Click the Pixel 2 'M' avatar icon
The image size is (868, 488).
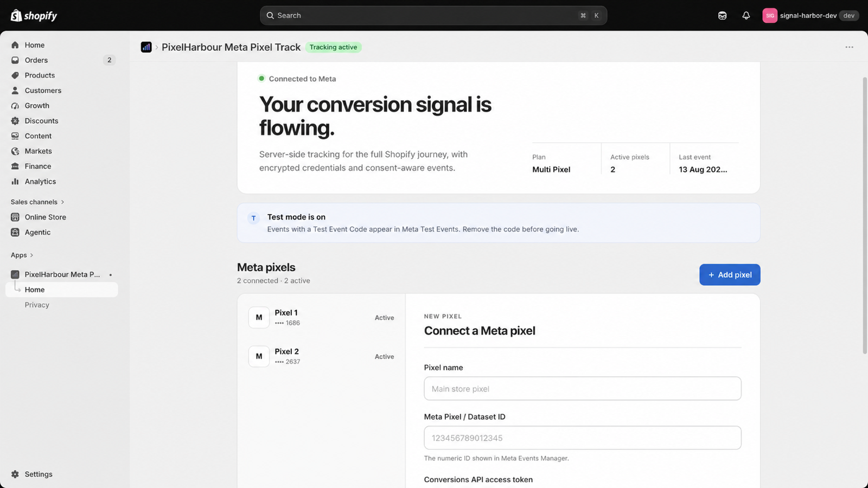[x=259, y=357]
